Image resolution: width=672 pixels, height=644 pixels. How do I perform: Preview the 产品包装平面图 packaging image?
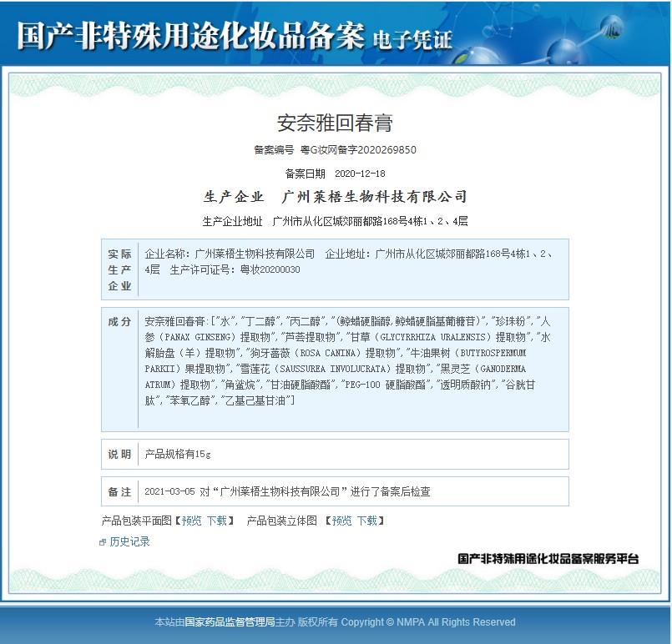click(x=191, y=521)
